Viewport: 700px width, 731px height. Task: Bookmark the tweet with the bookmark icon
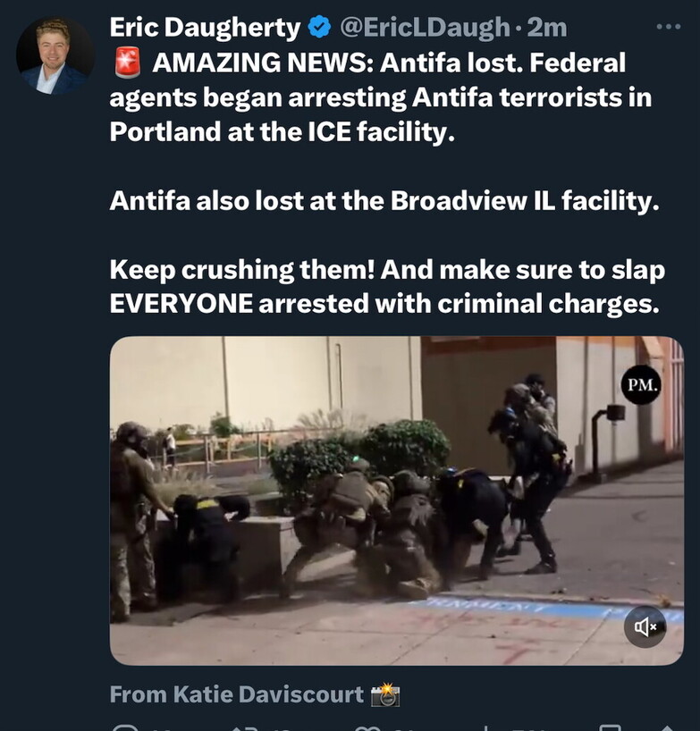click(x=610, y=727)
